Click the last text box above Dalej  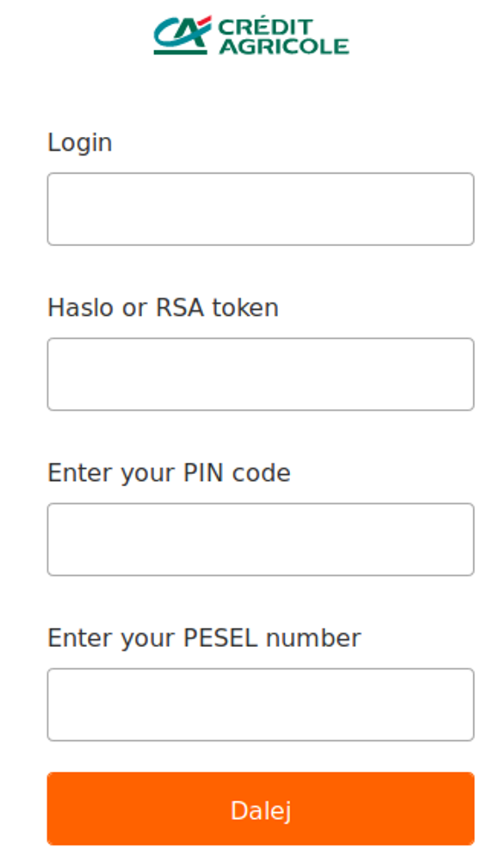(260, 704)
